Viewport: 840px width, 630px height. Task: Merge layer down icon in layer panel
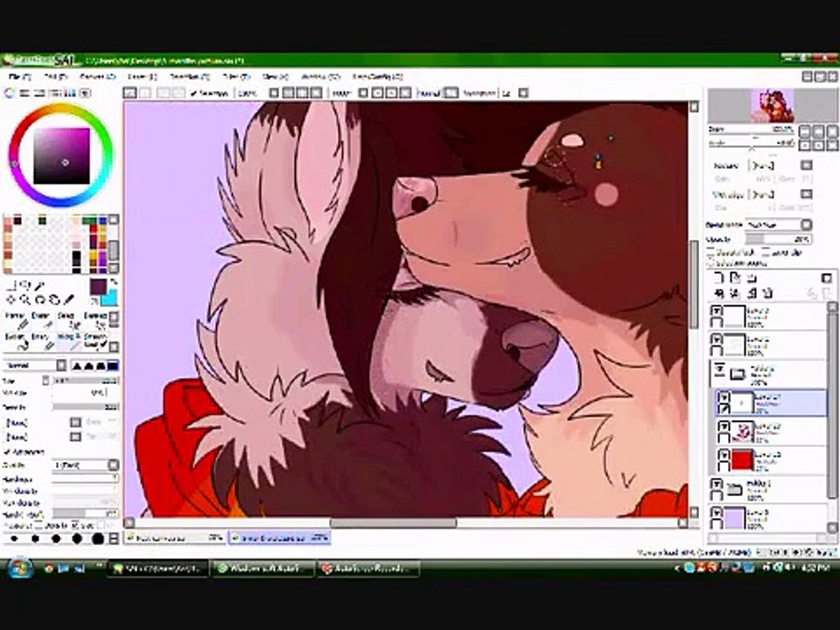[735, 293]
